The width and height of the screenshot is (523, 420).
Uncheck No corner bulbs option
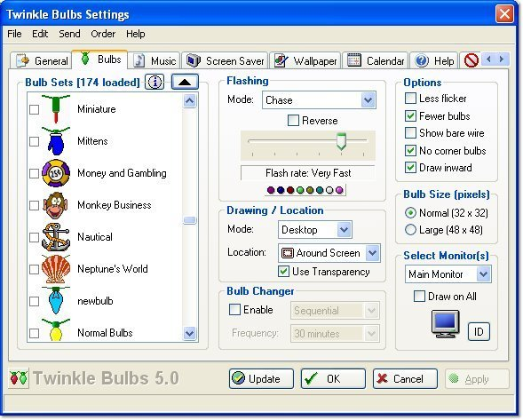coord(410,150)
